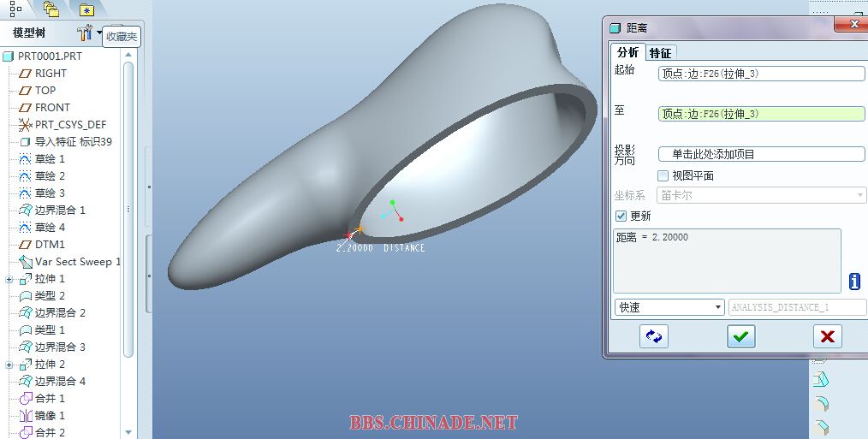Select 草绘 1 sketch feature
Screen dimensions: 868x439
point(42,159)
